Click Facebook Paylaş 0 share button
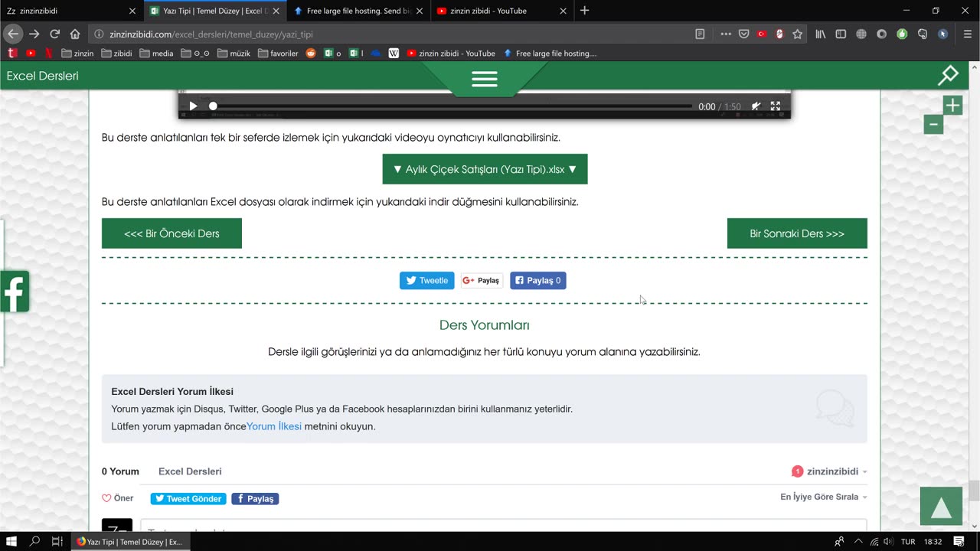The height and width of the screenshot is (551, 980). point(538,281)
